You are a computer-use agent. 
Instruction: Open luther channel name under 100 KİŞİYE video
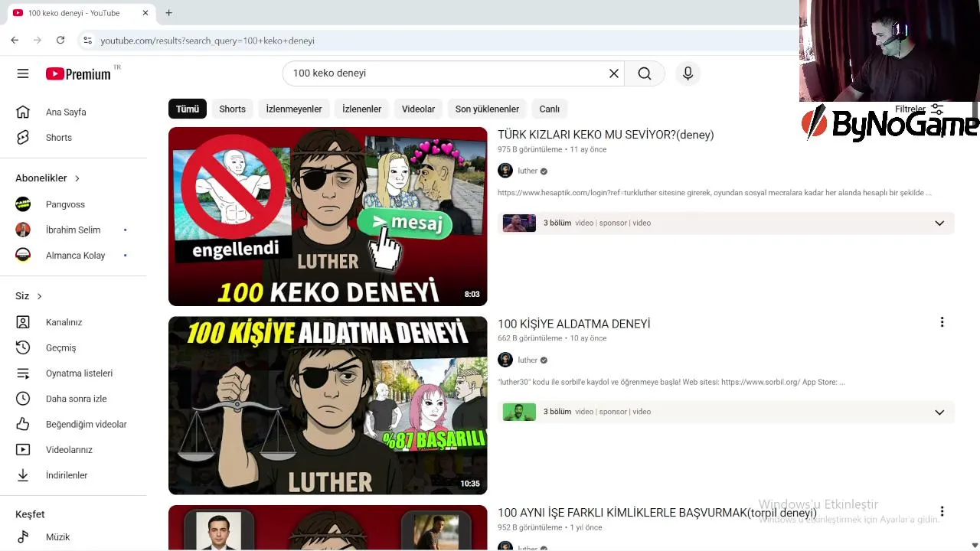pyautogui.click(x=528, y=360)
